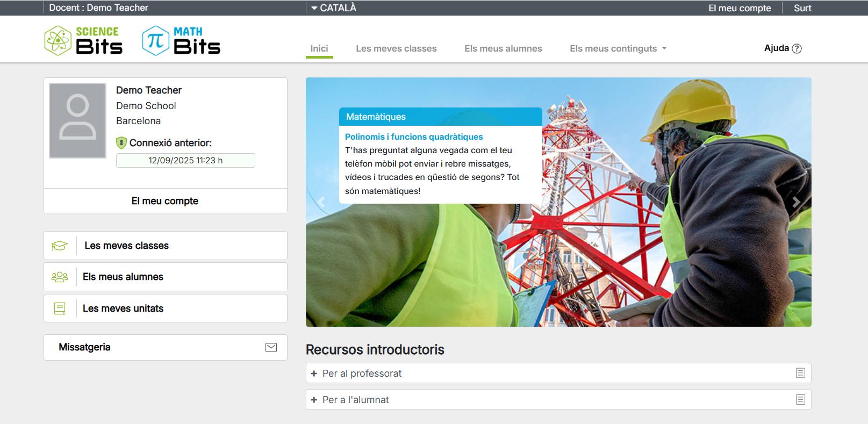Click the Science Bits logo
The image size is (868, 424).
83,41
